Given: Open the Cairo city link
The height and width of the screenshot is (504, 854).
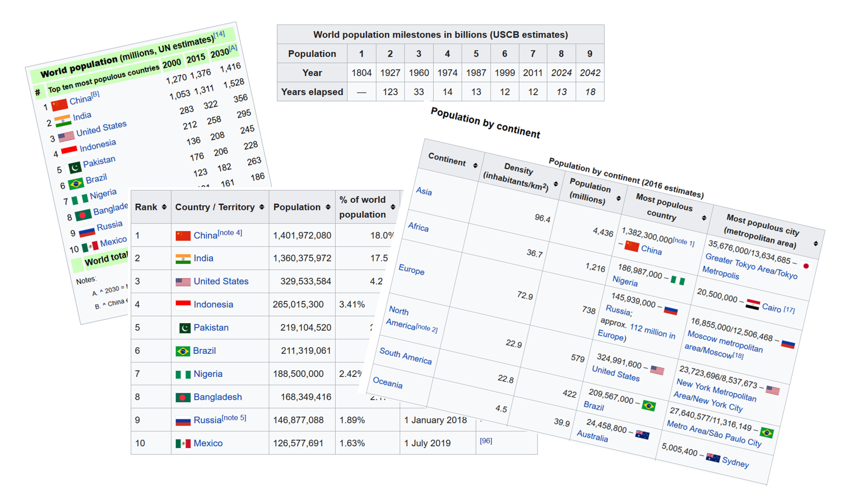Looking at the screenshot, I should 771,308.
